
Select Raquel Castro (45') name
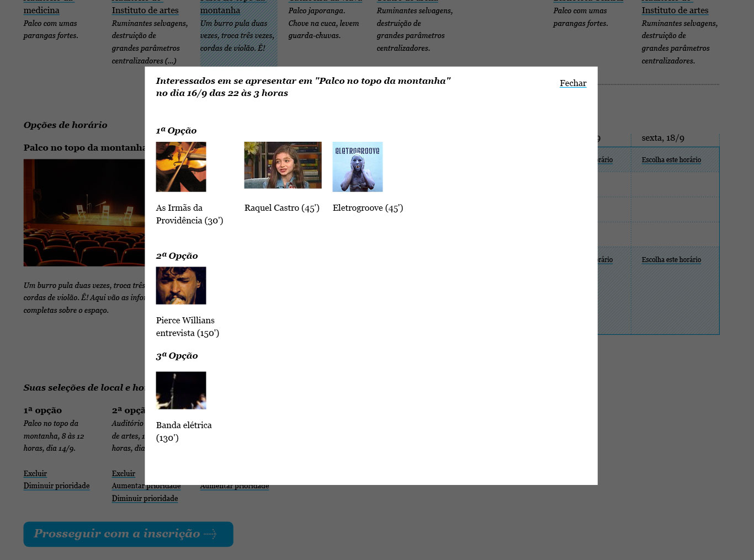tap(282, 208)
